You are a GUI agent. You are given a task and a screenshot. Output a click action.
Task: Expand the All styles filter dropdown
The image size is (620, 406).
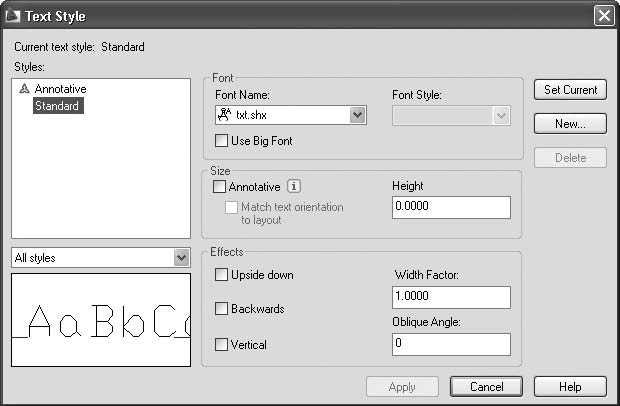click(x=181, y=258)
